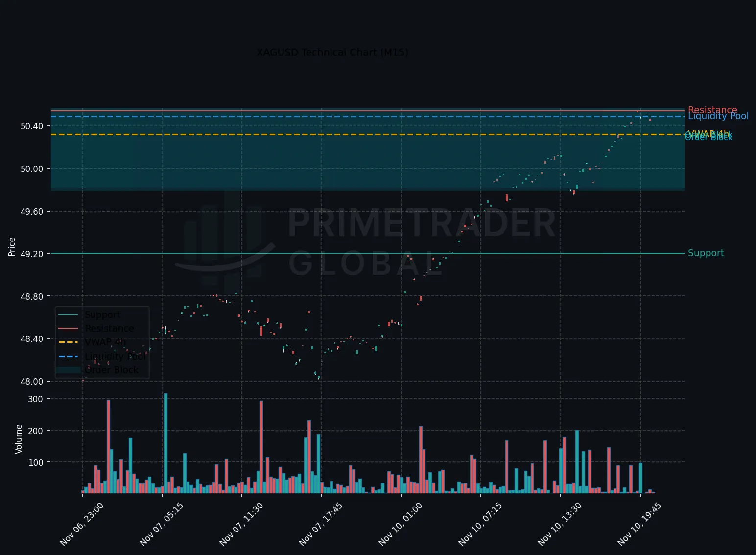
Task: Click the teal Support line sample in legend
Action: tap(68, 315)
